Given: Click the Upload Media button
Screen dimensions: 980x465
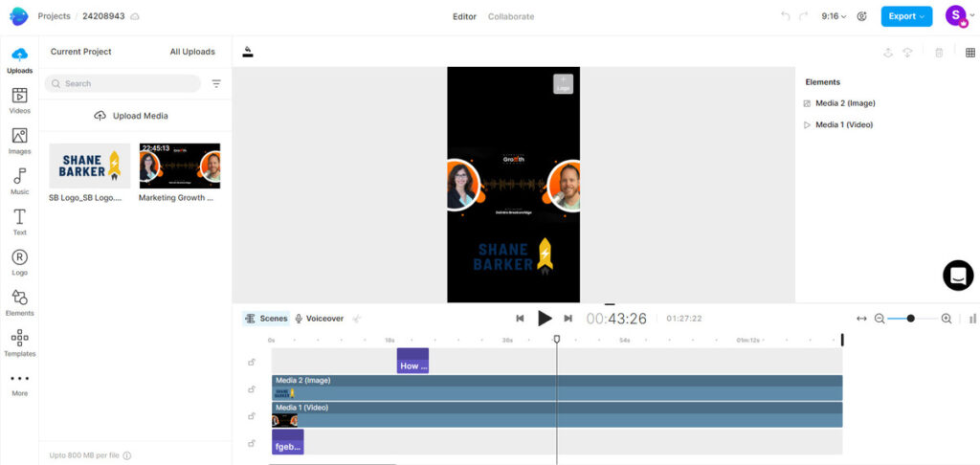Looking at the screenshot, I should point(131,116).
